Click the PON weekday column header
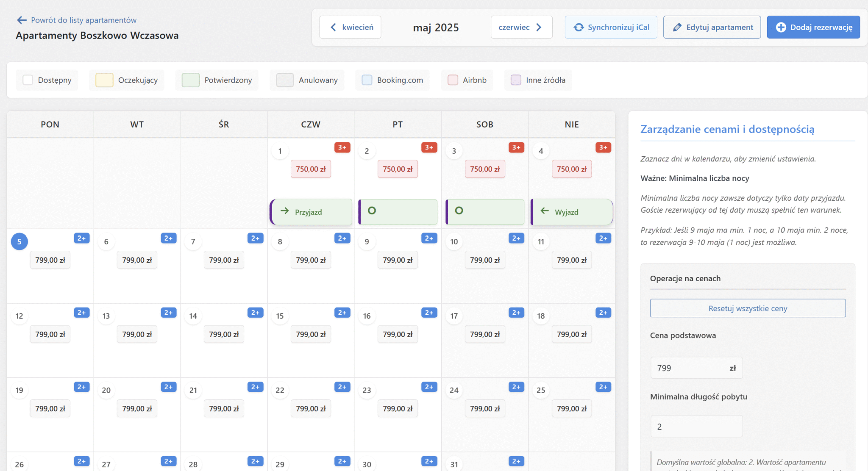This screenshot has height=471, width=868. tap(50, 125)
